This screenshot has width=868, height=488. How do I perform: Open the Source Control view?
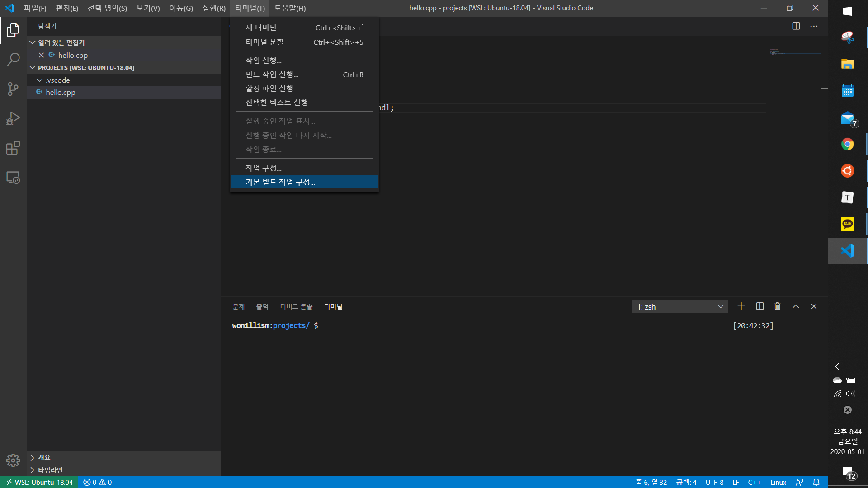point(13,89)
